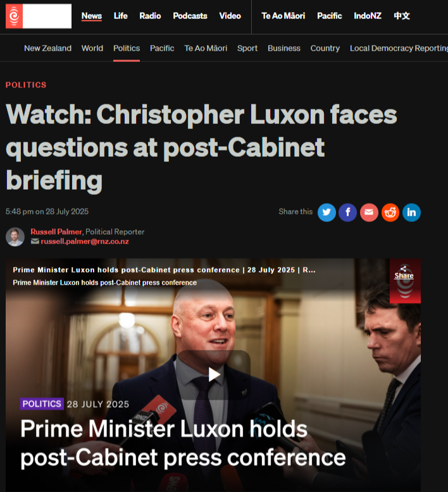
Task: Click Russell Palmer's author photo
Action: (15, 237)
